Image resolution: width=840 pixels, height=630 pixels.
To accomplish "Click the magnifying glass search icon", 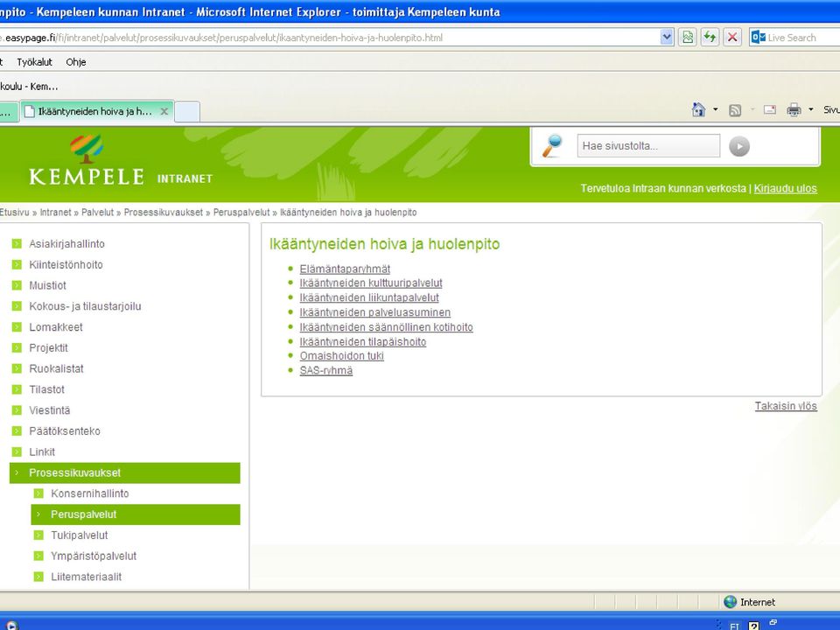I will pos(552,146).
